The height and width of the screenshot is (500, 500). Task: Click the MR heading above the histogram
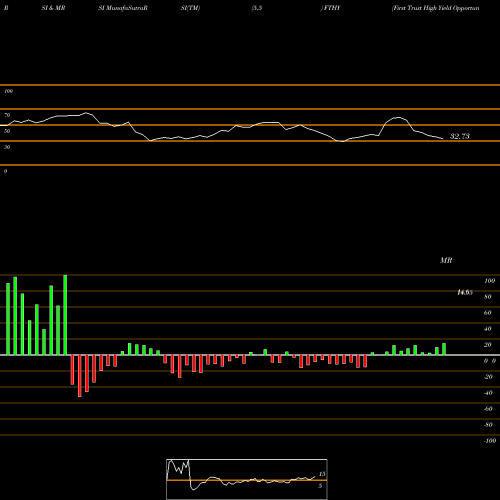click(446, 260)
